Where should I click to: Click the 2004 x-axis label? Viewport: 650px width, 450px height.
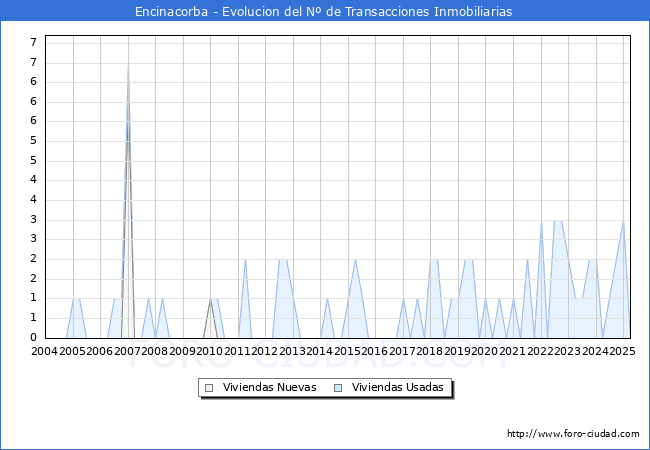pos(44,351)
